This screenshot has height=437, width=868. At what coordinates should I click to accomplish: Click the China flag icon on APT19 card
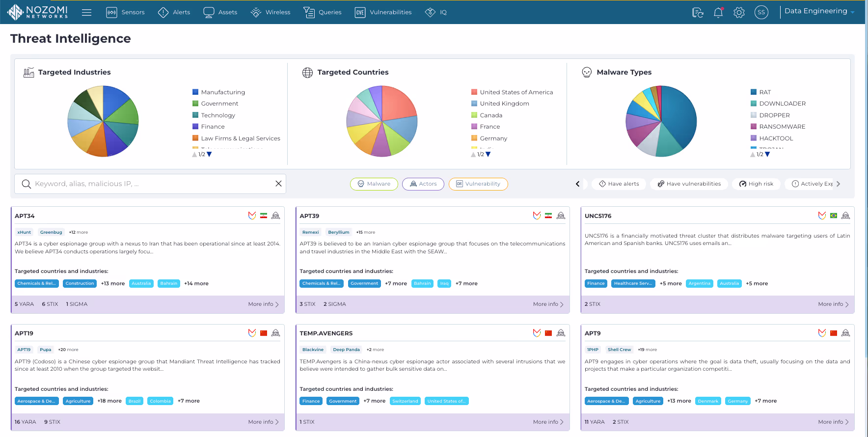click(264, 333)
